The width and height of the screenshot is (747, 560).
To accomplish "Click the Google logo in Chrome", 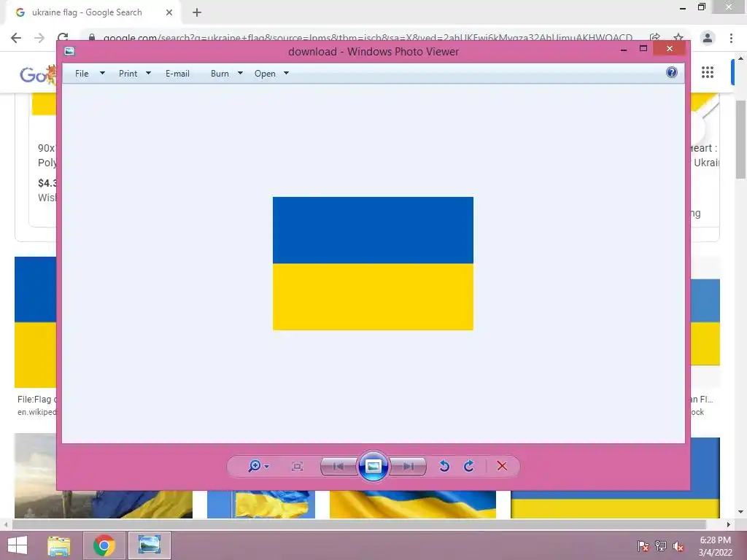I will 37,74.
